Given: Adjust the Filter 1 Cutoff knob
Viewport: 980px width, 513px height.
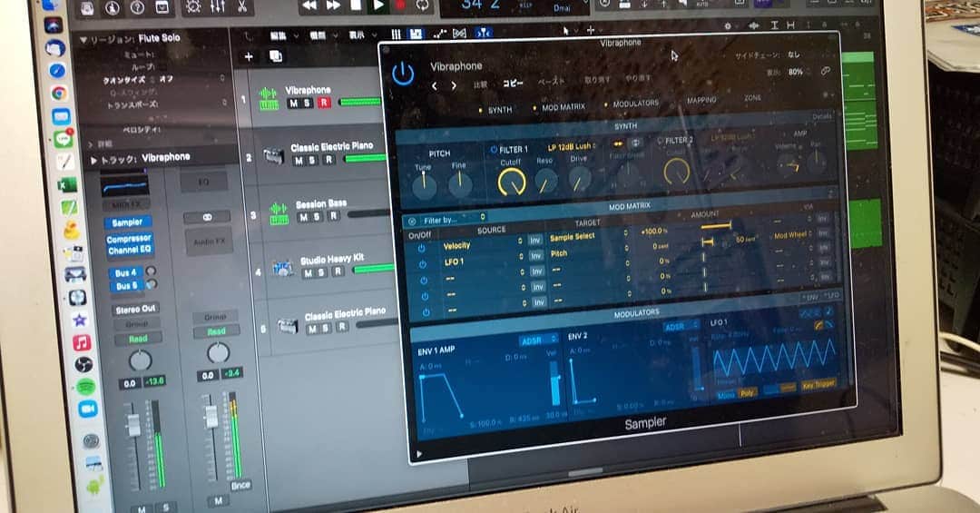Looking at the screenshot, I should [511, 183].
